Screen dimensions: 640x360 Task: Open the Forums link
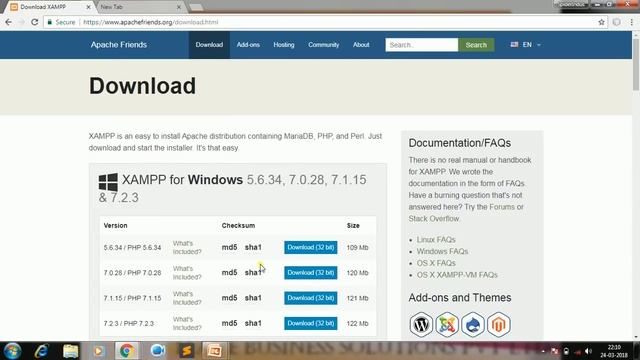point(502,207)
